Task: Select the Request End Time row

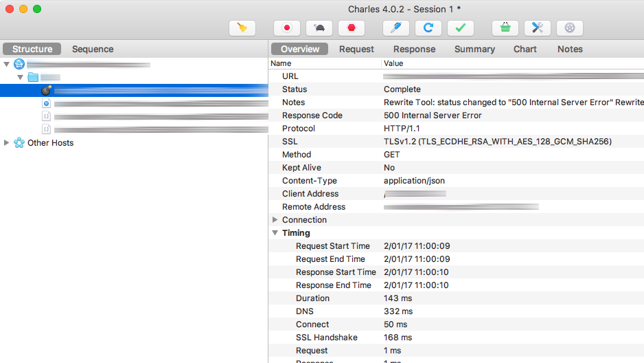Action: [457, 259]
